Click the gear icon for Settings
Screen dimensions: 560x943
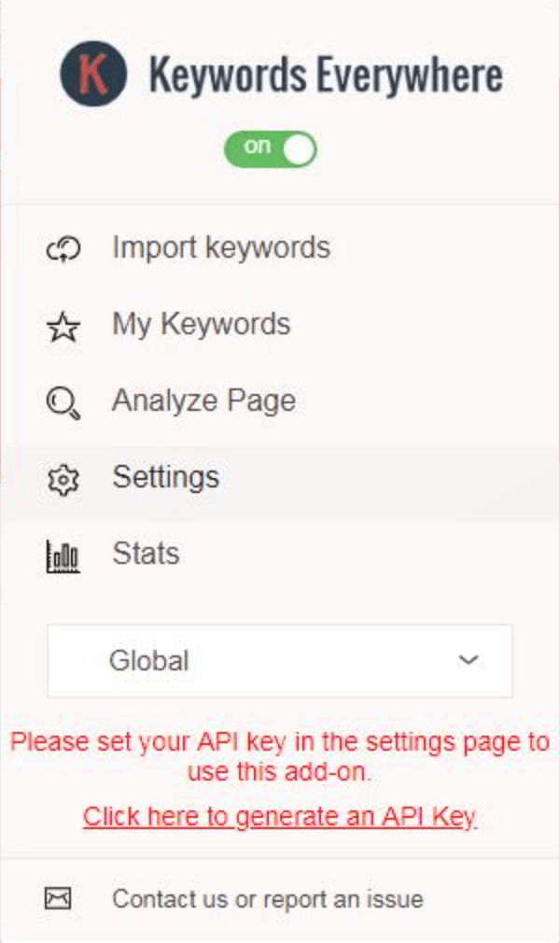tap(63, 479)
